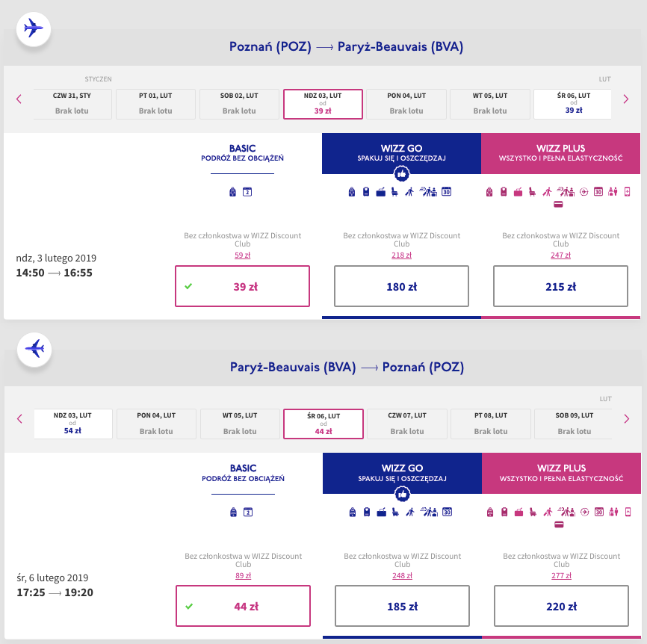Select CZW 07, LUT return date tab
This screenshot has width=647, height=644.
[407, 424]
